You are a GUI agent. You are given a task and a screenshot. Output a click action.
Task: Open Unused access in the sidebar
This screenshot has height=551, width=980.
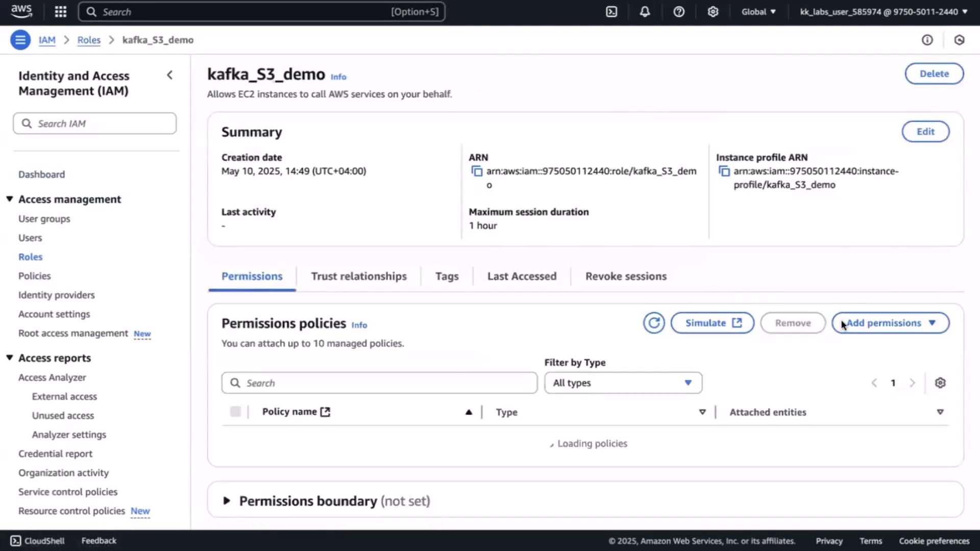(63, 416)
